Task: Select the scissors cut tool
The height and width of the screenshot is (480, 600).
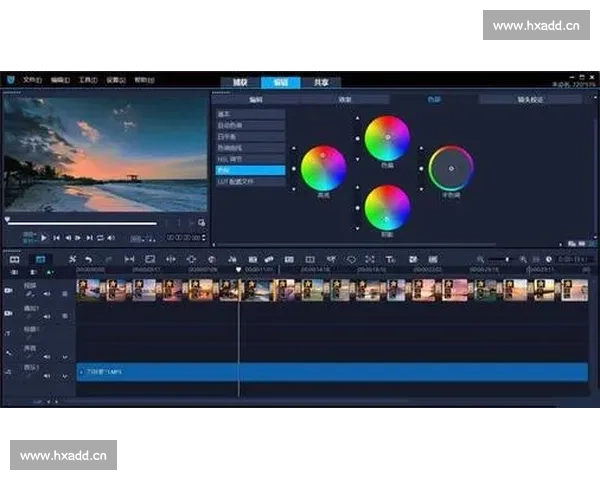Action: [x=72, y=259]
